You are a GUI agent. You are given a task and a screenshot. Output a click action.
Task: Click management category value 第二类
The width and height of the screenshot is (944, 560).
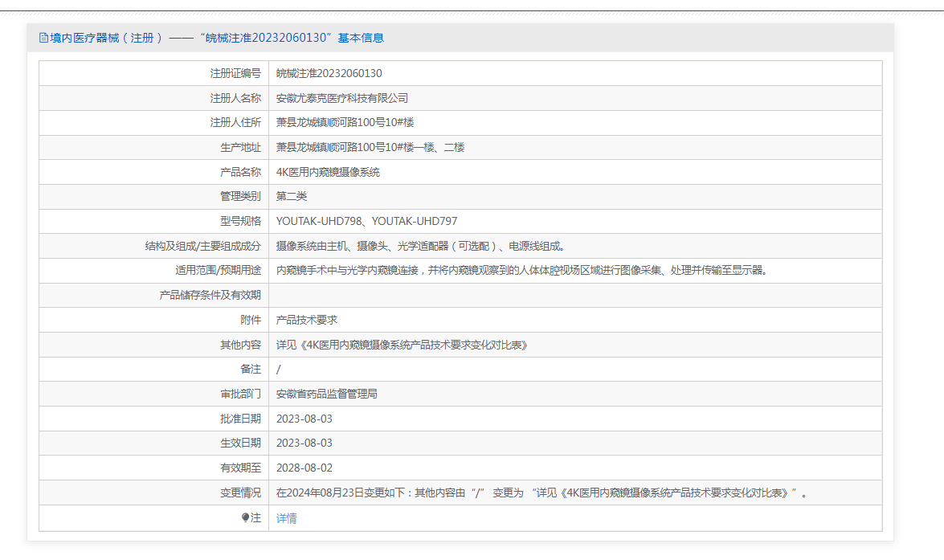tap(292, 196)
